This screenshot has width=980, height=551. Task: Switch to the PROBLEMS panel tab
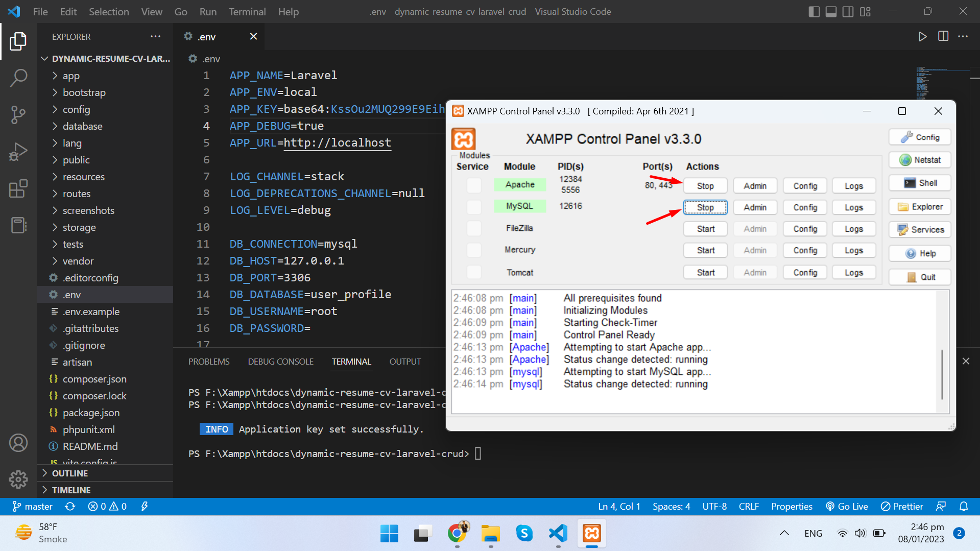click(x=209, y=362)
